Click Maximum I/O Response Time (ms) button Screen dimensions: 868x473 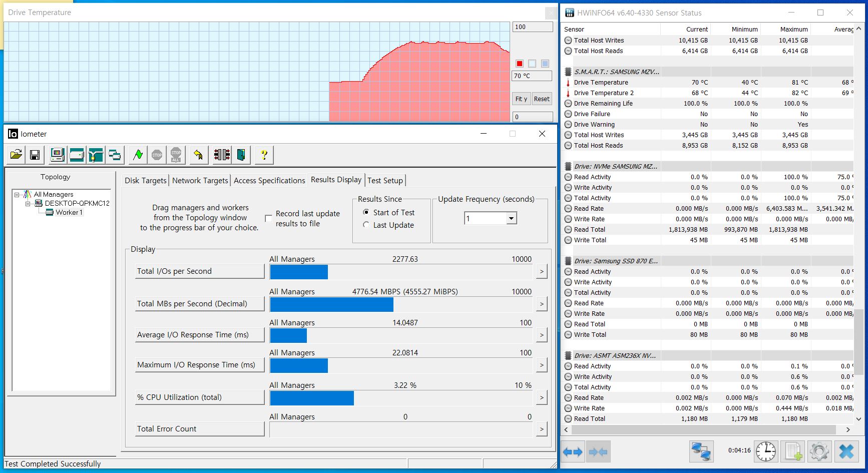[200, 365]
